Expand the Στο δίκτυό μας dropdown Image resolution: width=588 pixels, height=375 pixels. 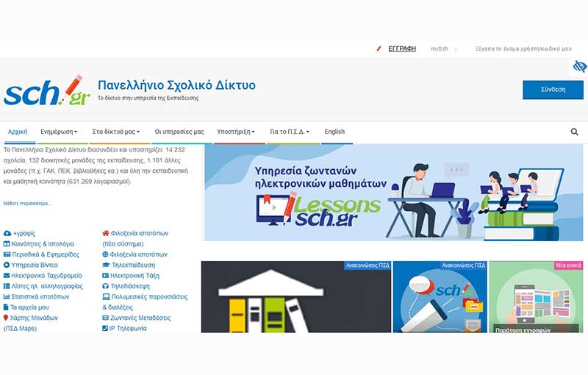(116, 132)
